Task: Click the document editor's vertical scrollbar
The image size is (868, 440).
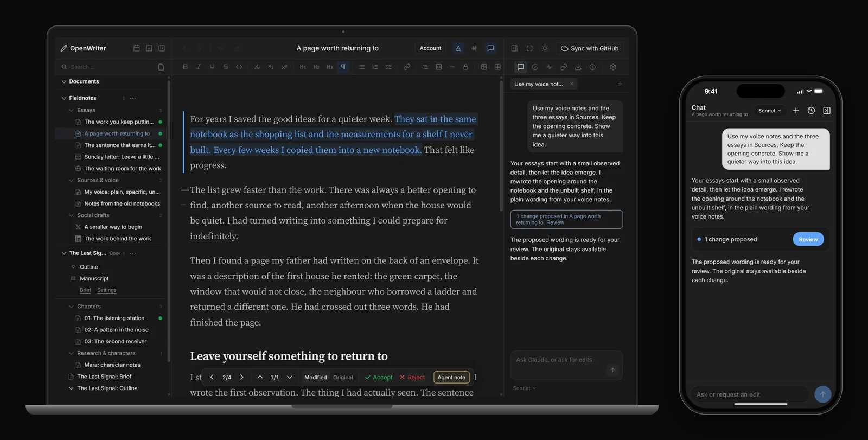Action: click(x=501, y=146)
